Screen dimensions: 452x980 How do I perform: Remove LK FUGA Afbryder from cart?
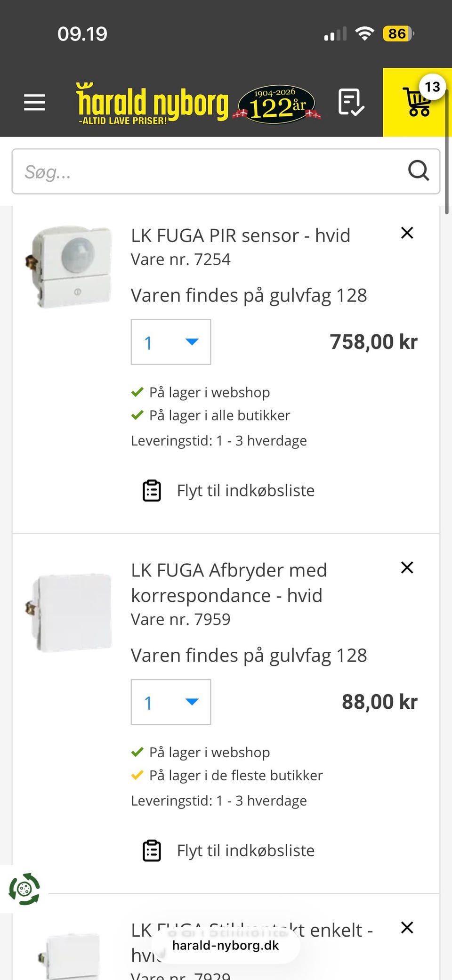(x=407, y=567)
